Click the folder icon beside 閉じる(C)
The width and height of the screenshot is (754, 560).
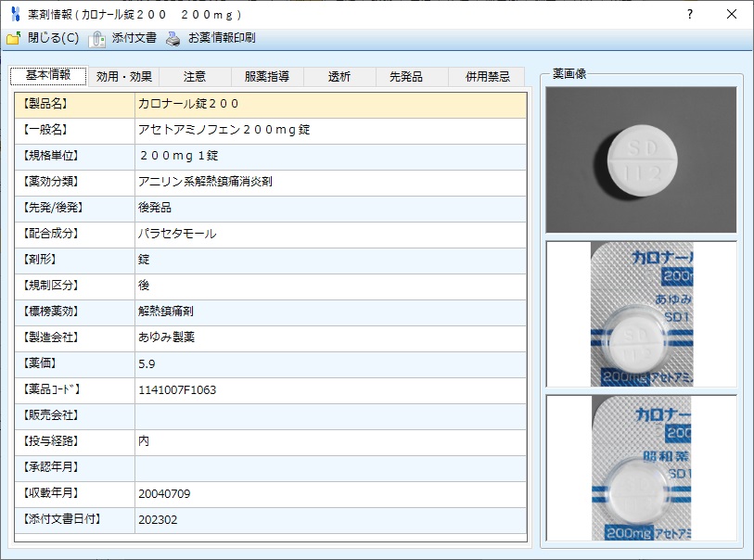point(13,38)
